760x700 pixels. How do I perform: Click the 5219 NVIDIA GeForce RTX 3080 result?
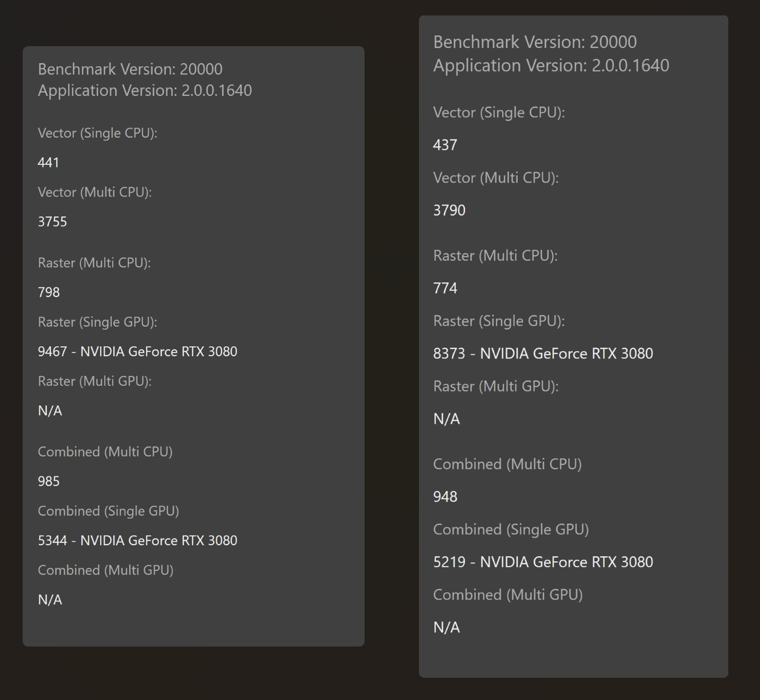[x=543, y=562]
